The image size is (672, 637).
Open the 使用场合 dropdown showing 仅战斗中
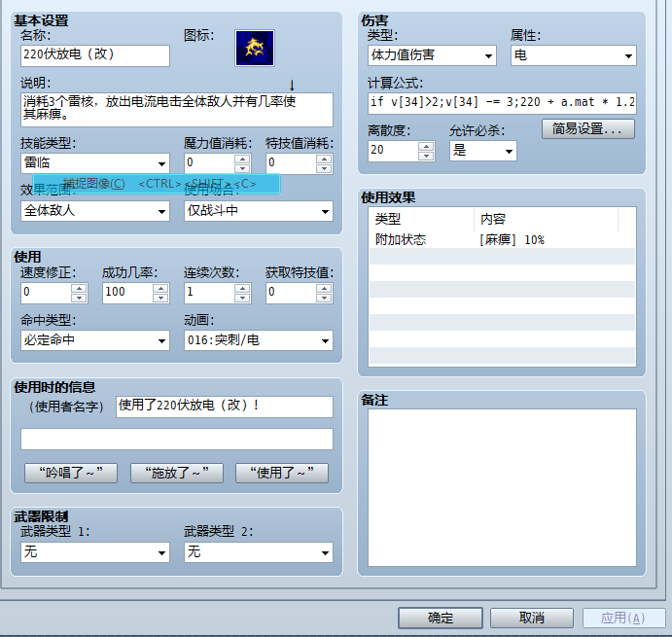click(259, 211)
